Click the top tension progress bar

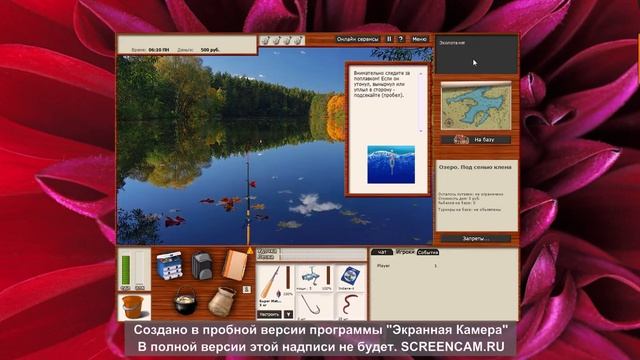click(x=322, y=251)
